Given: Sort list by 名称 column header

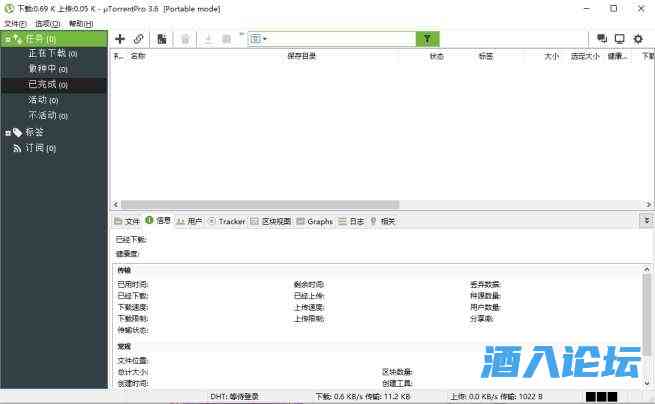Looking at the screenshot, I should pyautogui.click(x=137, y=56).
